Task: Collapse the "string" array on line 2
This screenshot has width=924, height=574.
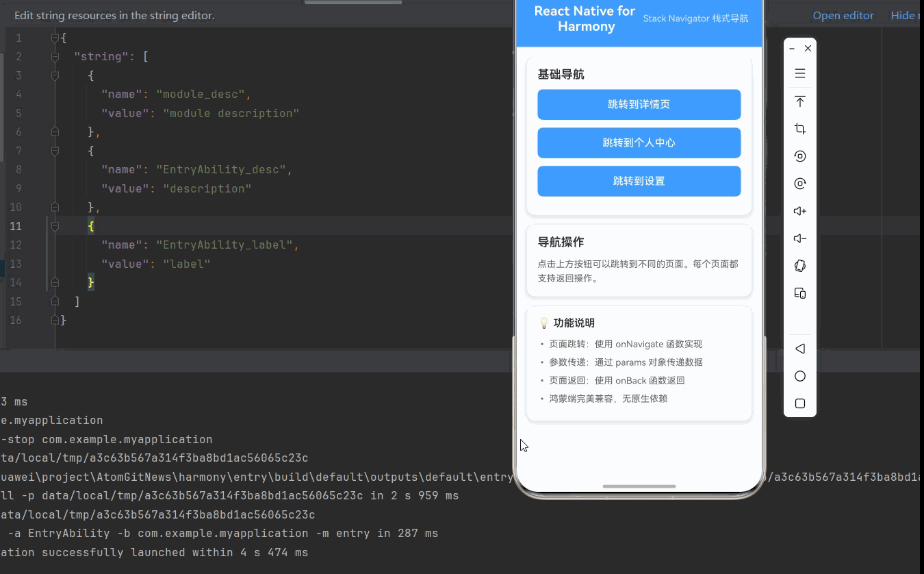Action: point(55,57)
